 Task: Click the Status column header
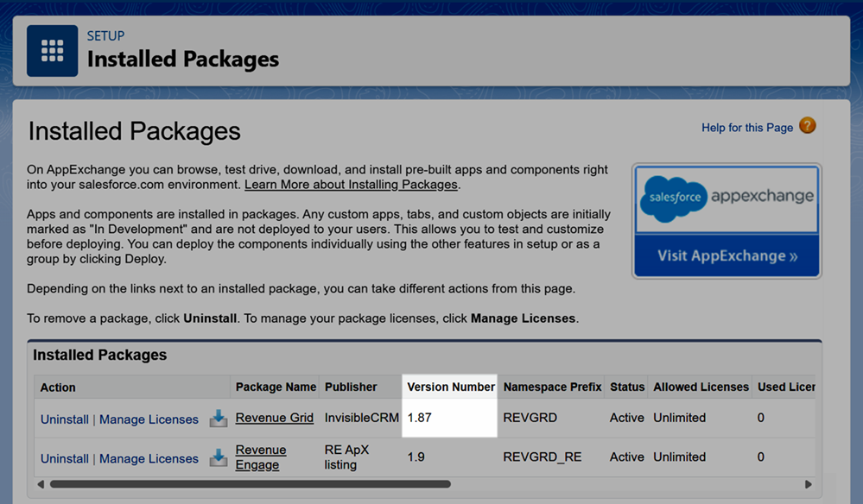coord(627,387)
